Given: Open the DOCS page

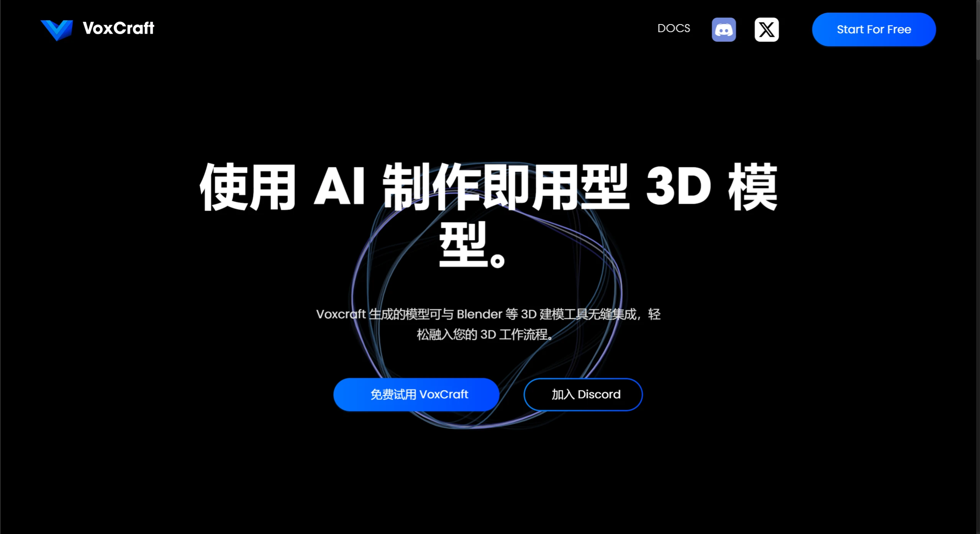Looking at the screenshot, I should coord(674,28).
